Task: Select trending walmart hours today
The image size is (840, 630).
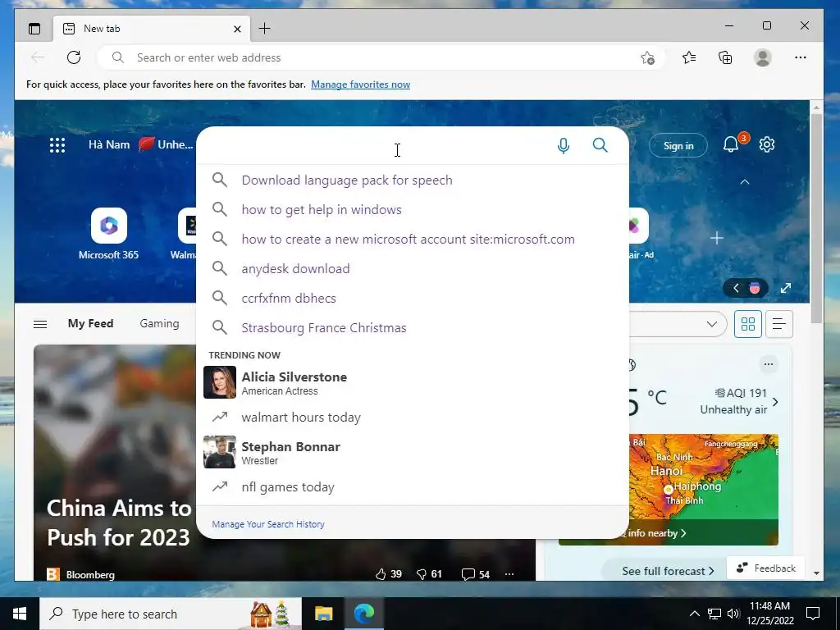Action: point(413,418)
